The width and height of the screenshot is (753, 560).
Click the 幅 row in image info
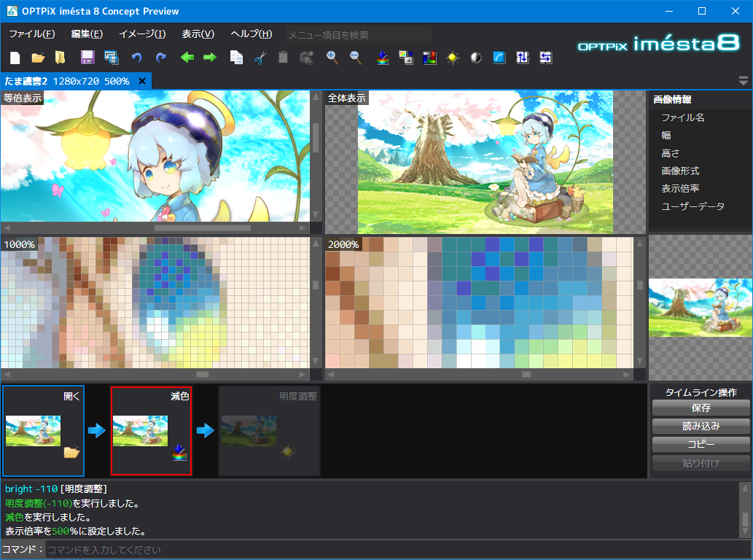666,136
